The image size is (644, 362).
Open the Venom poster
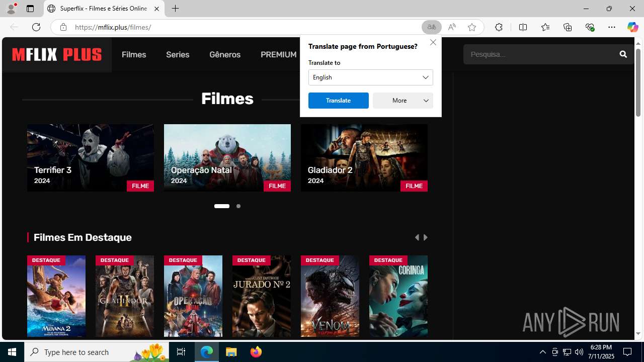(330, 296)
